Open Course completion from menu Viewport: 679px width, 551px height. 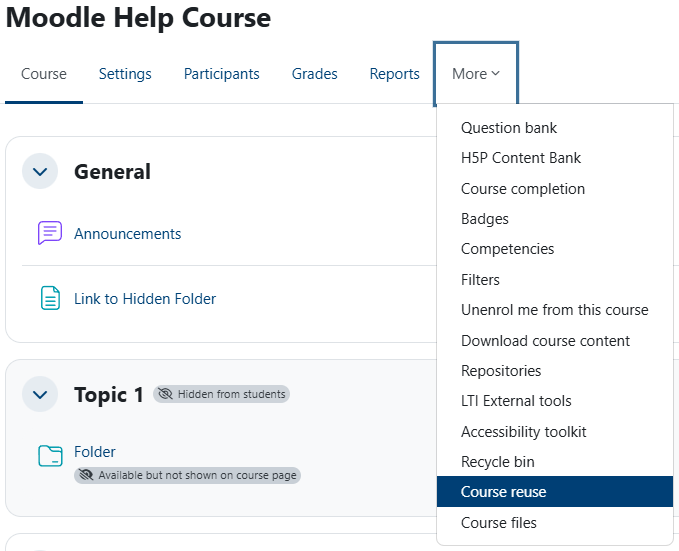555,189
